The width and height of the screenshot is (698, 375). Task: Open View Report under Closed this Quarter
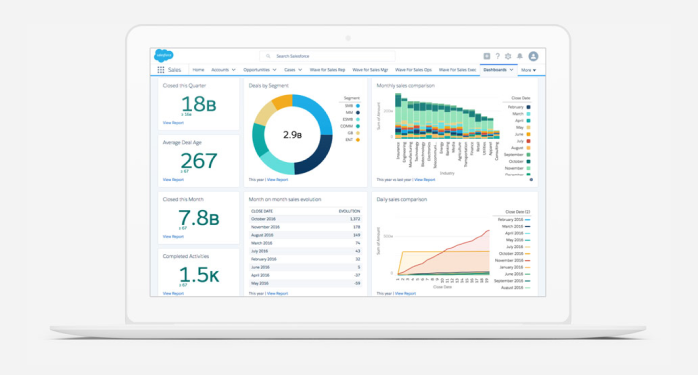(x=173, y=122)
